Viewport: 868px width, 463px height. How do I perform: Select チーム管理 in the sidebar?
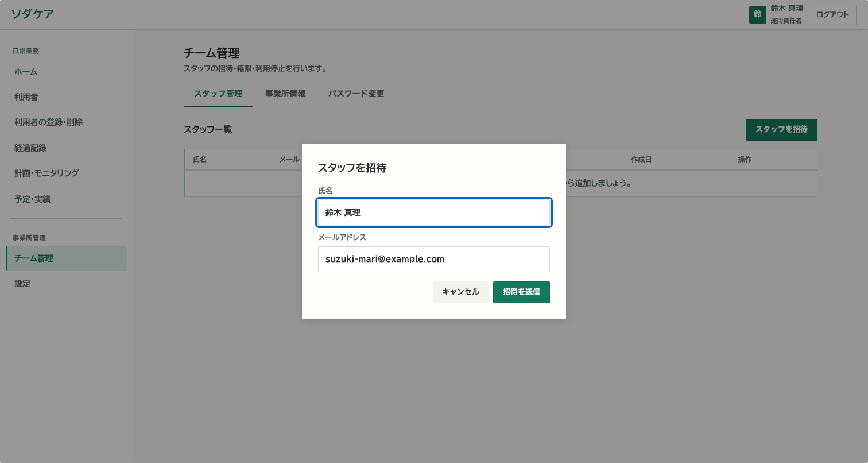66,258
